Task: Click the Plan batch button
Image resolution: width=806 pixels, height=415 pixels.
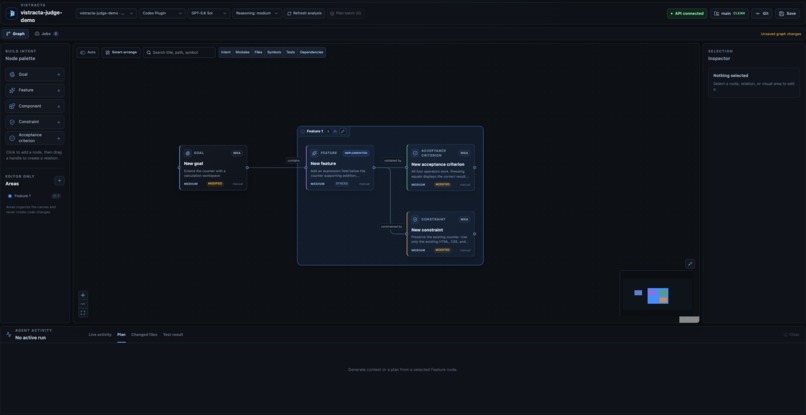Action: (x=345, y=13)
